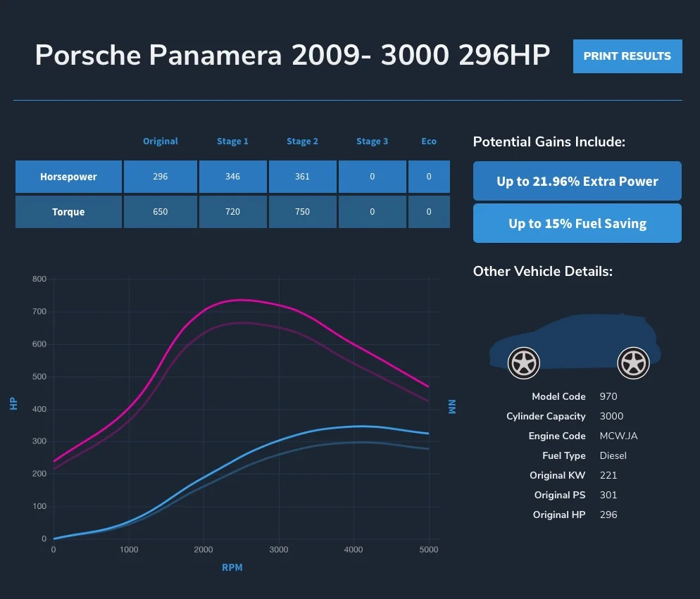
Task: Click the Stage 3 horsepower value 0
Action: click(x=372, y=177)
